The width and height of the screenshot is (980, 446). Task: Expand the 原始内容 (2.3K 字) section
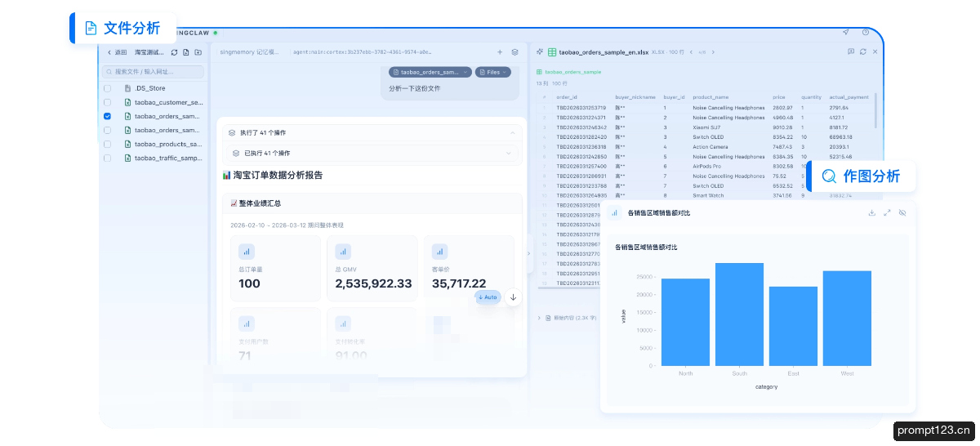(568, 317)
